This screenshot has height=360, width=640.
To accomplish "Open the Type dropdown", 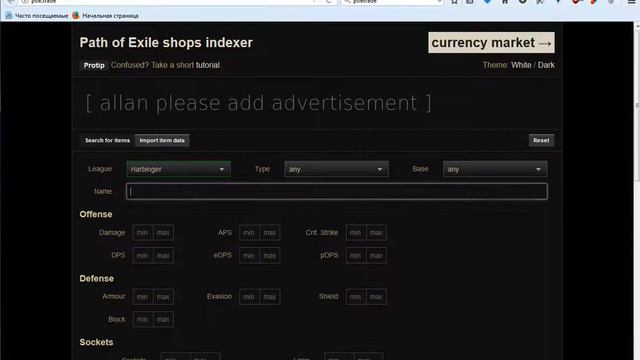I will (x=336, y=169).
